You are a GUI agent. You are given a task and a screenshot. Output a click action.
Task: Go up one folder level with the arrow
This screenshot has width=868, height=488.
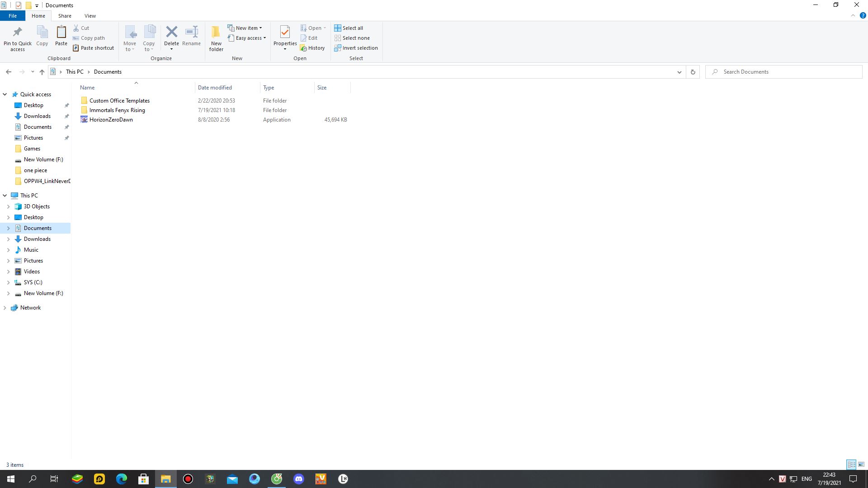click(42, 72)
